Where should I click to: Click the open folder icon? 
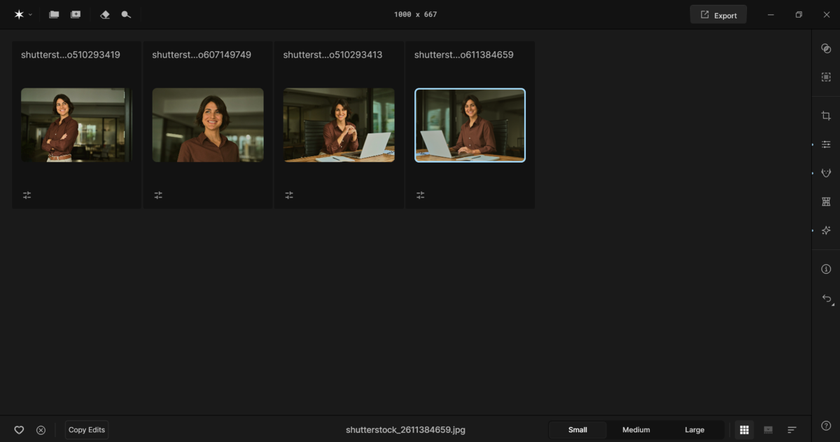54,15
